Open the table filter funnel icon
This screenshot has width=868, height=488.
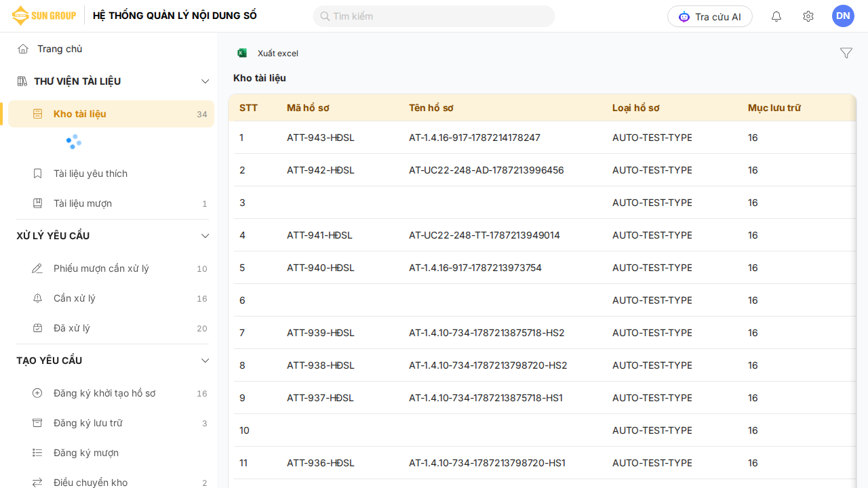(x=846, y=53)
